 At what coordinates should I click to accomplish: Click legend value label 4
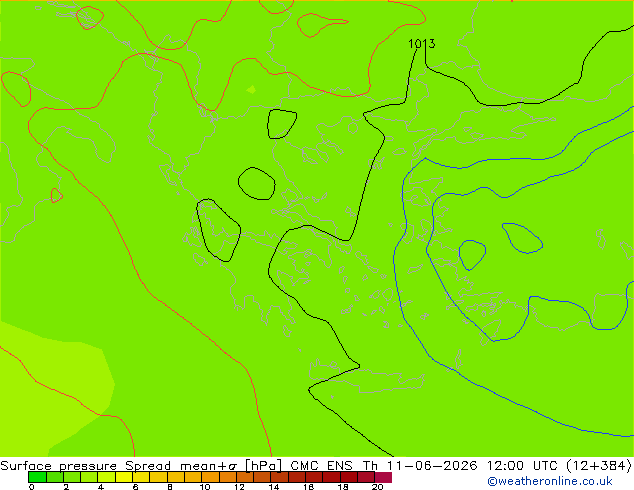tap(101, 487)
